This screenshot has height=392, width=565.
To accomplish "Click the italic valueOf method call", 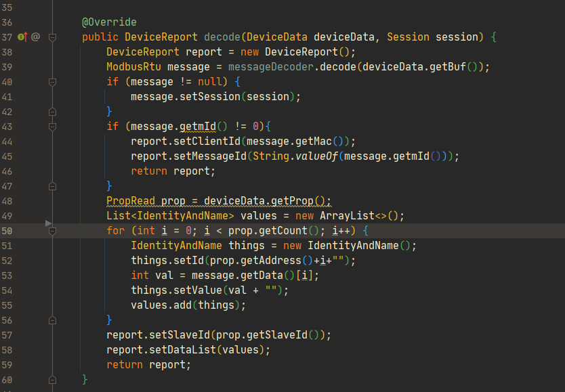I will [316, 156].
